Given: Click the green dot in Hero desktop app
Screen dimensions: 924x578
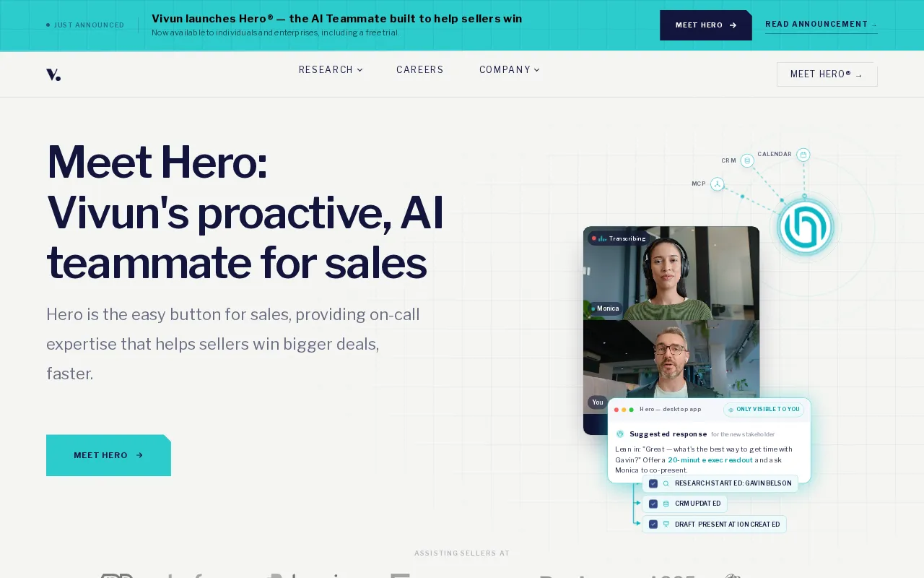Looking at the screenshot, I should tap(631, 410).
